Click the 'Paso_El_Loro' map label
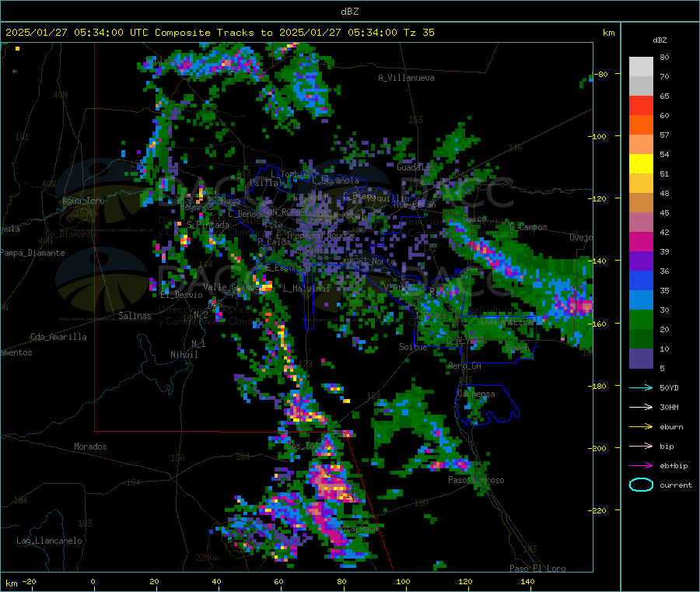Screen dimensions: 700x592 pyautogui.click(x=537, y=569)
